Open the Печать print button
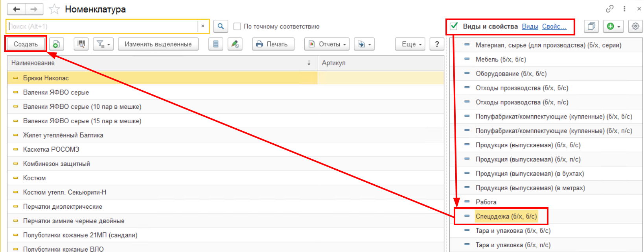 (x=273, y=44)
